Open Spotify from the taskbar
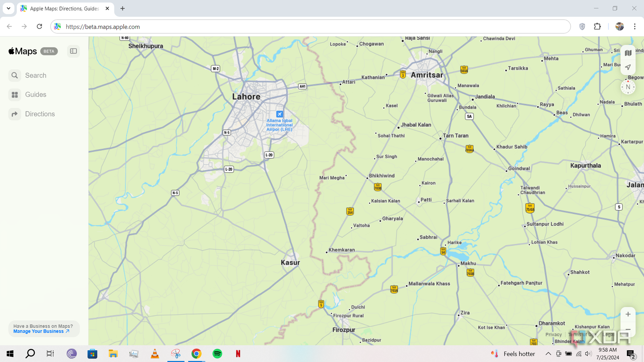The height and width of the screenshot is (362, 644). pyautogui.click(x=217, y=354)
